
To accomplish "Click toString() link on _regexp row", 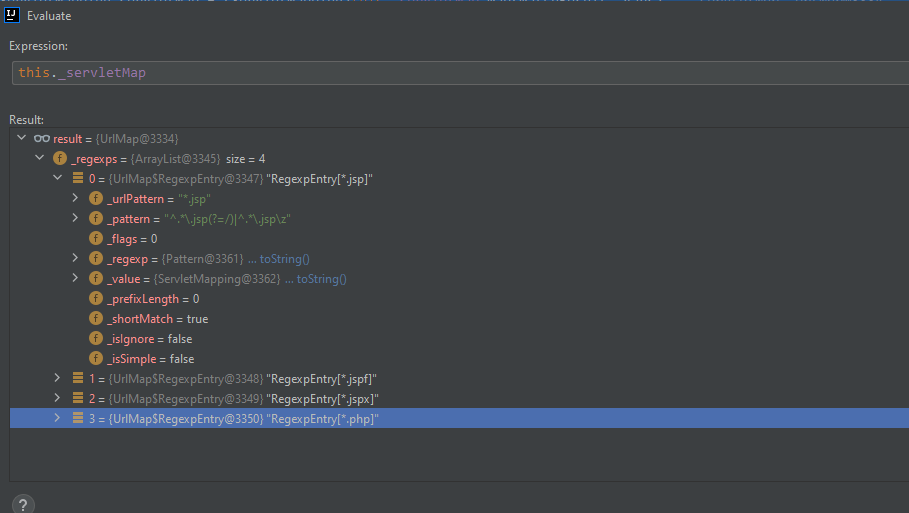I will [284, 259].
